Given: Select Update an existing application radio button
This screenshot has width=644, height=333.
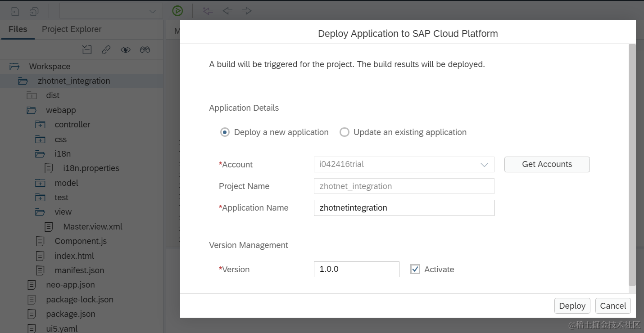Looking at the screenshot, I should click(x=345, y=132).
